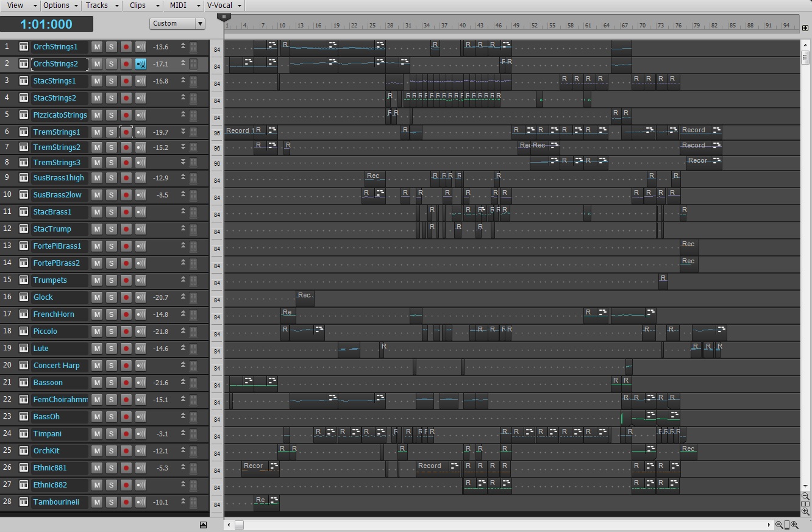Click the MIDI instrument icon of Lute track
Image resolution: width=812 pixels, height=532 pixels.
click(24, 349)
